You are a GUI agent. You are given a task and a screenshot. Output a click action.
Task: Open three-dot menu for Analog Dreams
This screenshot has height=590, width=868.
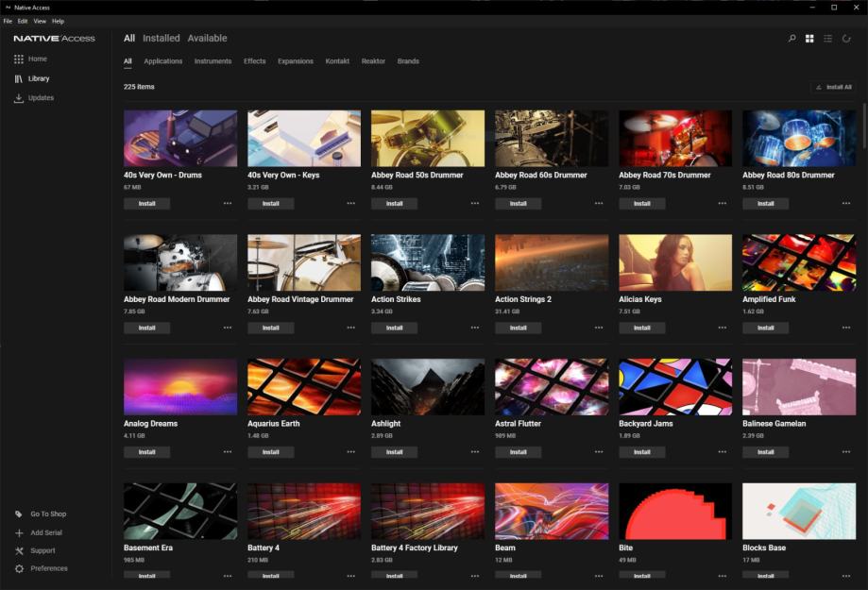(x=228, y=452)
